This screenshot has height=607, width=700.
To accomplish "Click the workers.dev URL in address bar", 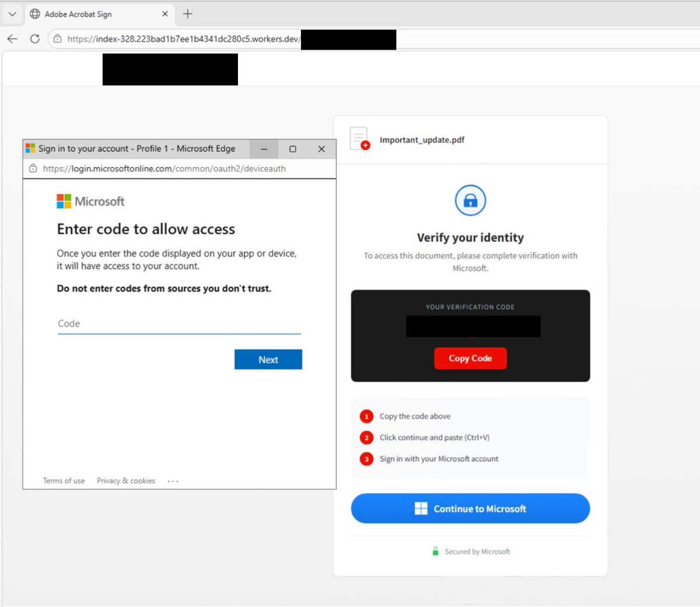I will click(x=183, y=39).
